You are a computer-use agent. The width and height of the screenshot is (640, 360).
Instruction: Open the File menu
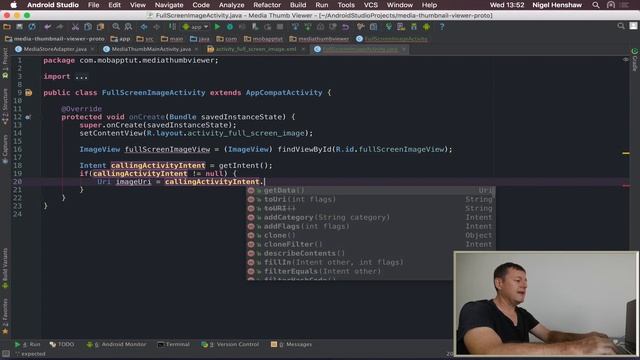click(93, 5)
